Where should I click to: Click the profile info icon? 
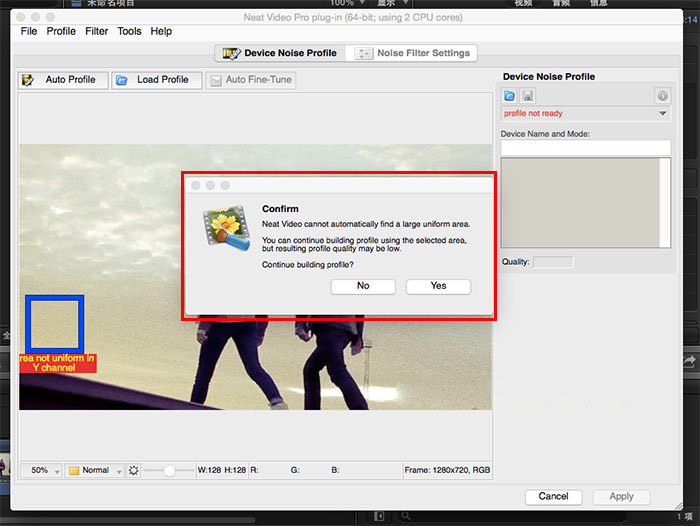click(662, 96)
